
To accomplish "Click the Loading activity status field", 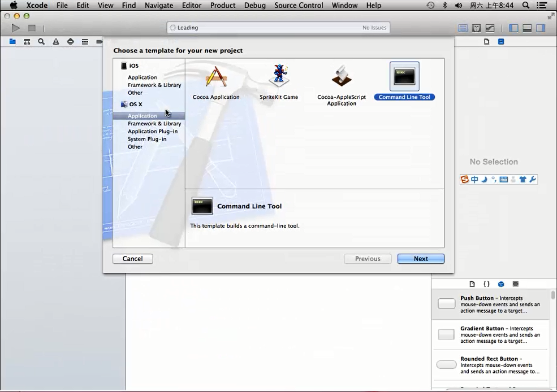I will [278, 28].
